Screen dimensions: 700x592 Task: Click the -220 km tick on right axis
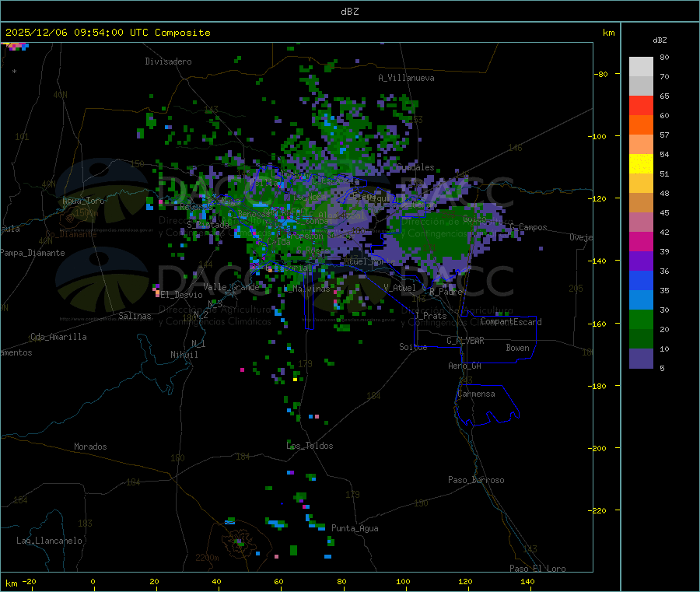[x=600, y=511]
